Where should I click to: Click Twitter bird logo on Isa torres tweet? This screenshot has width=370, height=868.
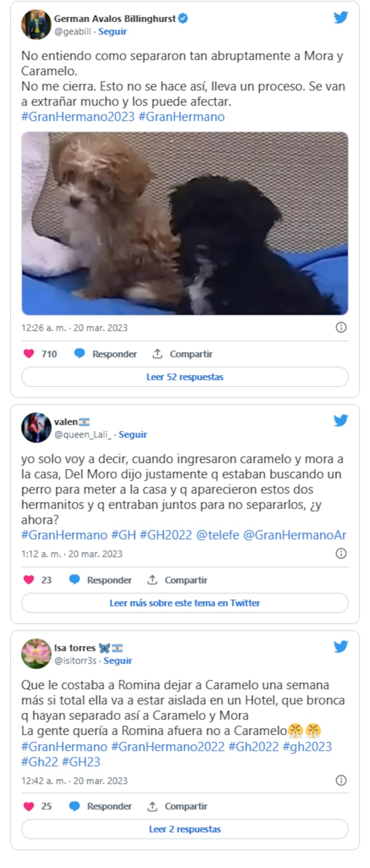pyautogui.click(x=341, y=646)
